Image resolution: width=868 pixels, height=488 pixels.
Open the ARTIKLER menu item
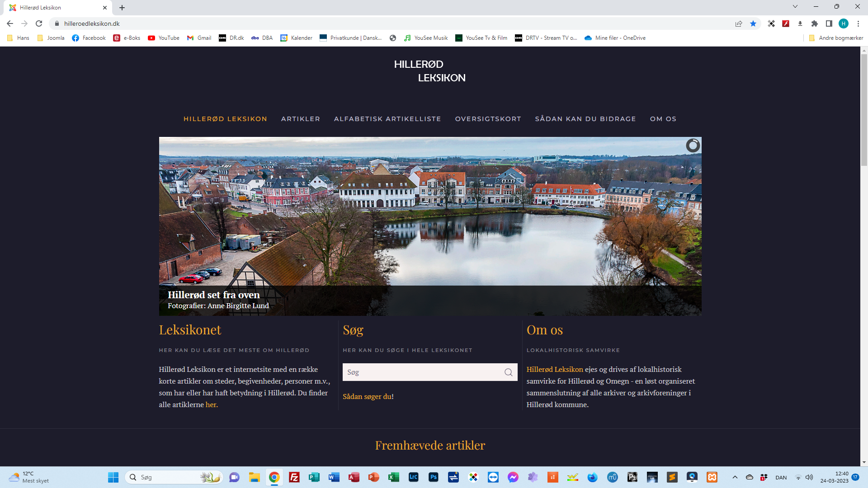tap(301, 119)
